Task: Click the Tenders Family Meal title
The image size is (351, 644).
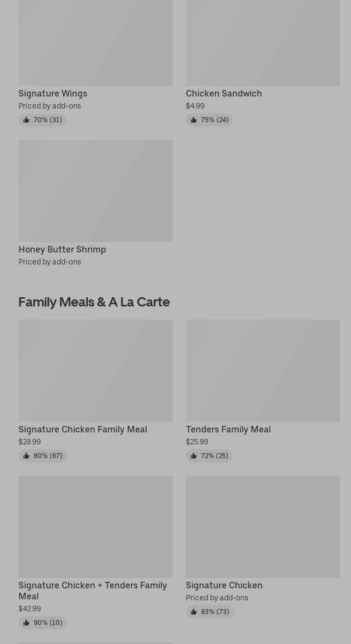Action: pyautogui.click(x=228, y=429)
